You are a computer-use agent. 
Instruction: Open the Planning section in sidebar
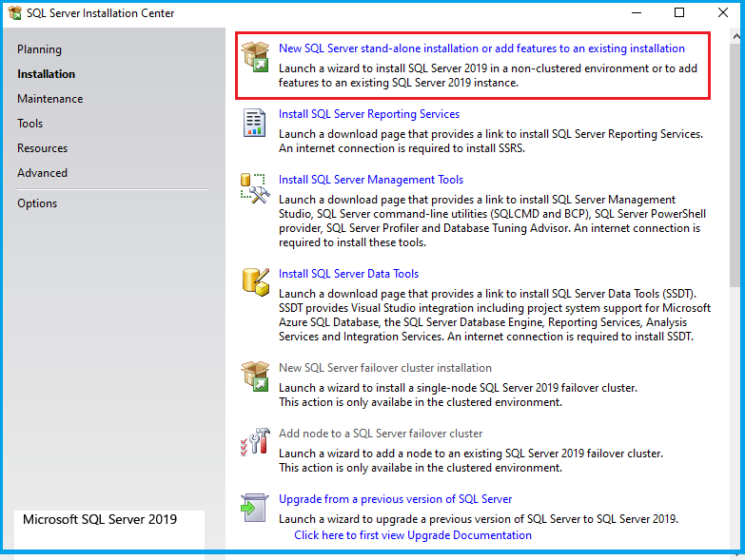39,49
